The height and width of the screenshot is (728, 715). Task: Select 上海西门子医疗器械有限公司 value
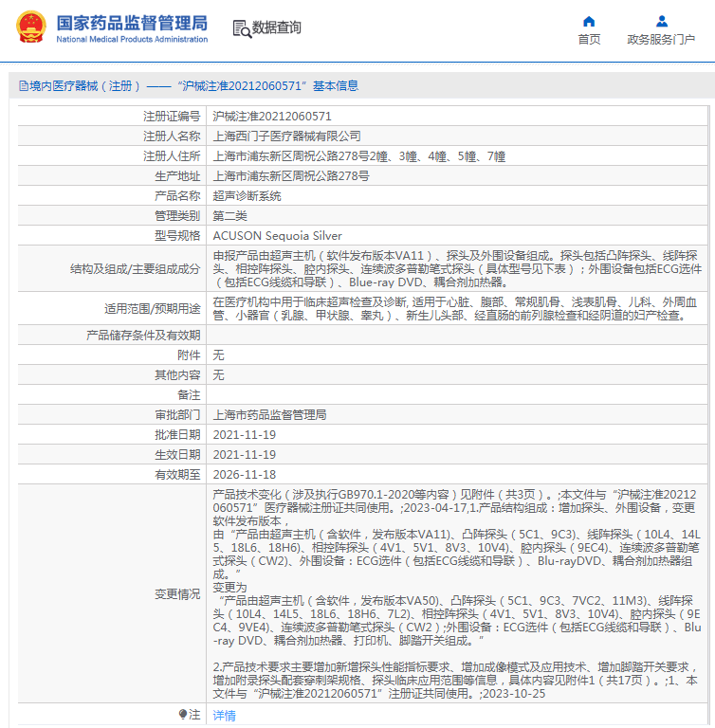(286, 136)
